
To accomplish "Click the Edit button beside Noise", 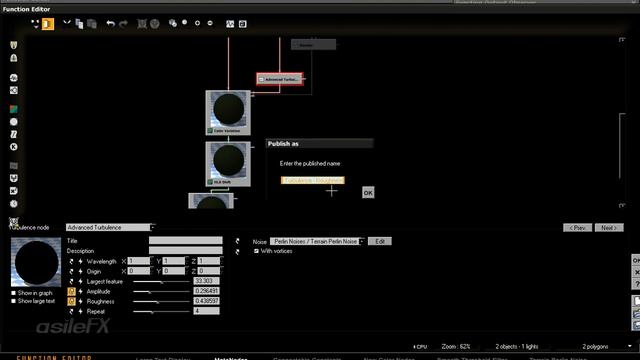I will (380, 242).
